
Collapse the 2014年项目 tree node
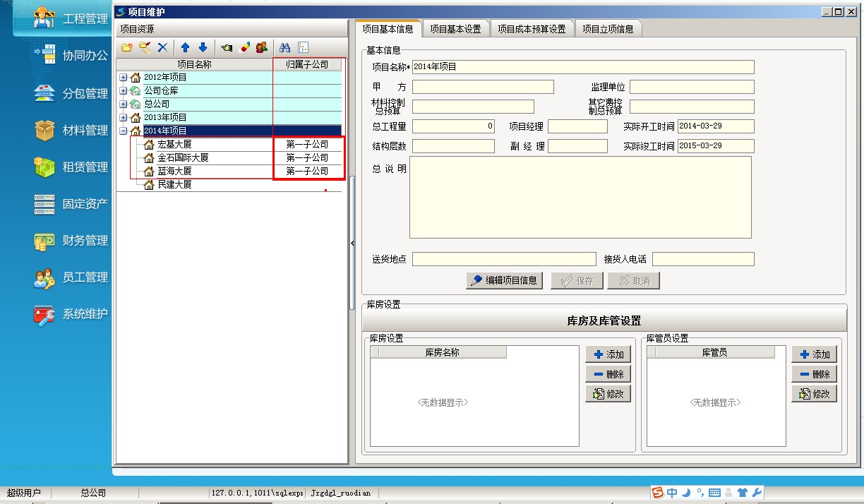coord(123,131)
